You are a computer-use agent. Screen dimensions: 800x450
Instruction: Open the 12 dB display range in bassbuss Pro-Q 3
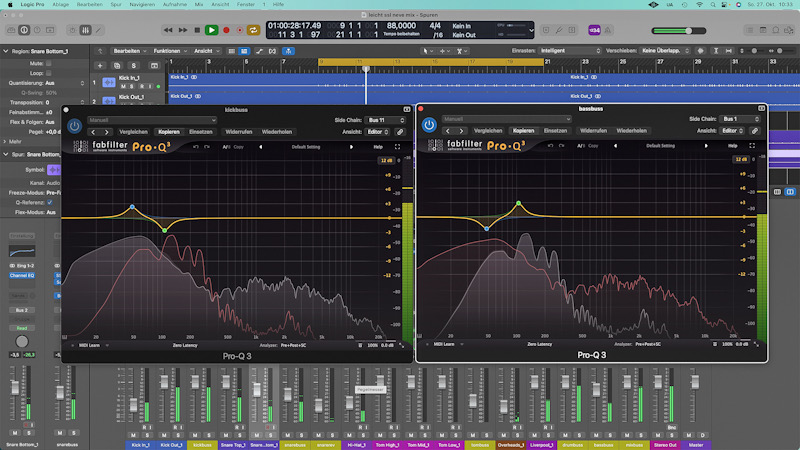coord(740,159)
